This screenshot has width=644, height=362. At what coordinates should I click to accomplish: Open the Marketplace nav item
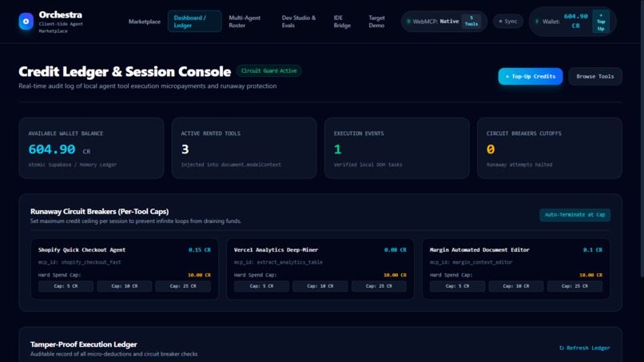(145, 22)
